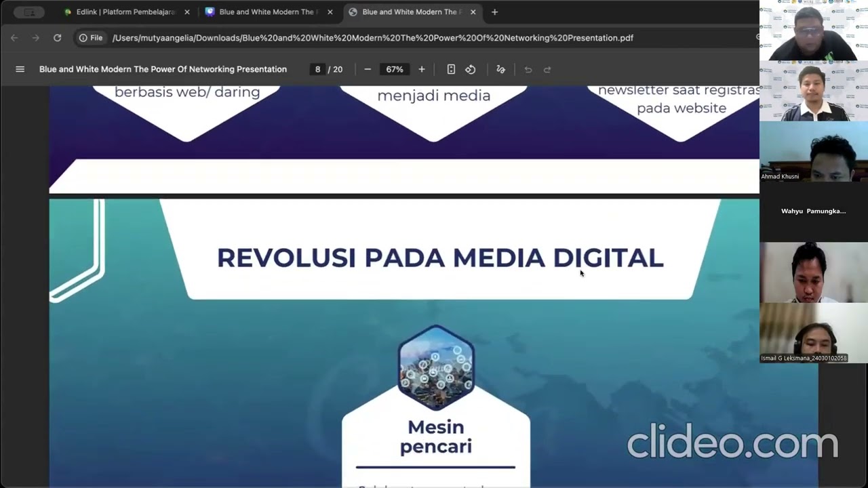Click the PDF page number field
Image resolution: width=868 pixels, height=488 pixels.
point(317,69)
